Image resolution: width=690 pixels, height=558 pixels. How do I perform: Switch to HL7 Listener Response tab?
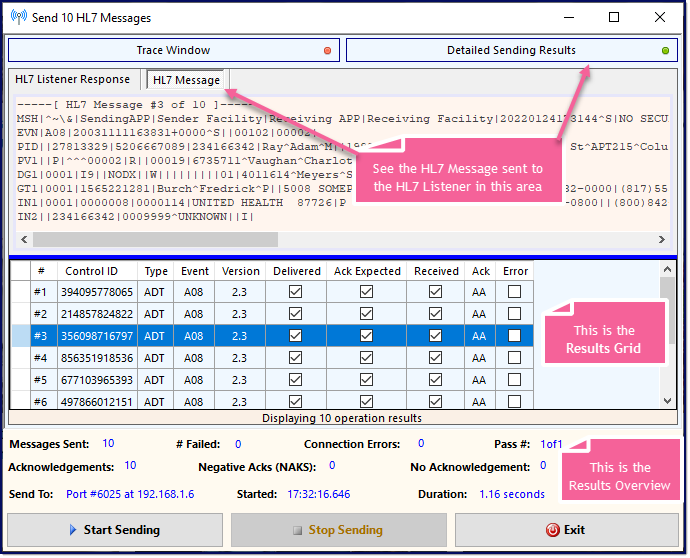coord(73,79)
